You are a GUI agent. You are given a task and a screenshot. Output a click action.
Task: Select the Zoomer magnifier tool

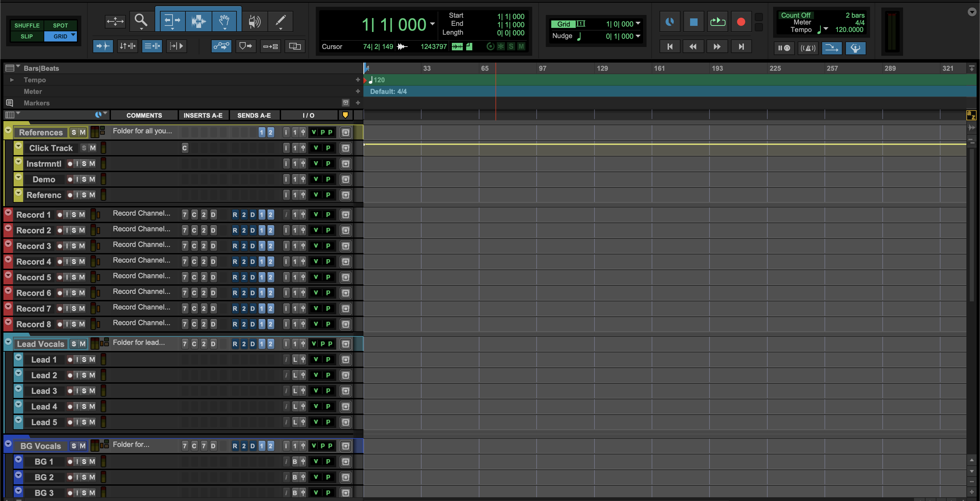coord(141,21)
